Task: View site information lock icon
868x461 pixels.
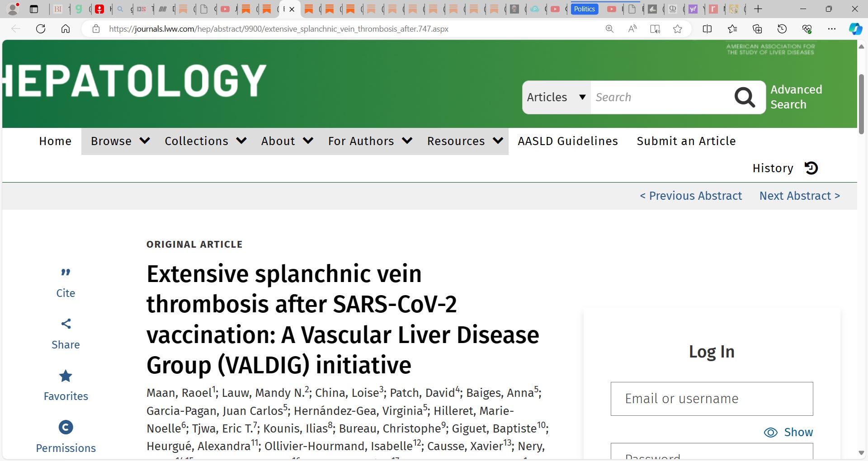Action: point(96,29)
